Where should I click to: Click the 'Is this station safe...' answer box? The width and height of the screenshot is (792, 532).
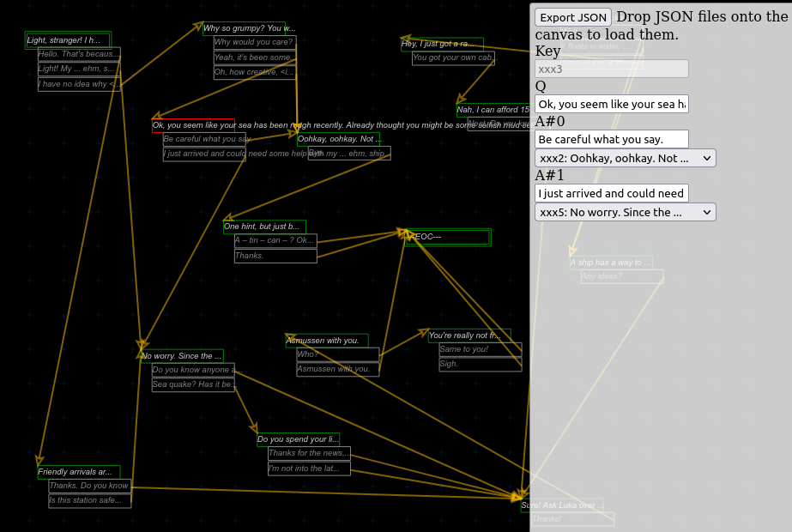coord(89,500)
